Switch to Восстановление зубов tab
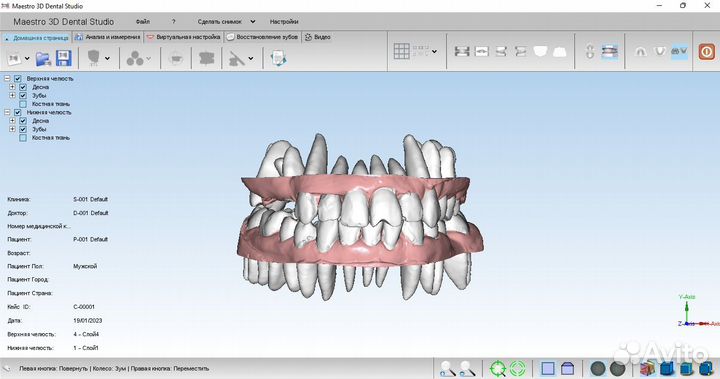The height and width of the screenshot is (379, 720). point(263,37)
